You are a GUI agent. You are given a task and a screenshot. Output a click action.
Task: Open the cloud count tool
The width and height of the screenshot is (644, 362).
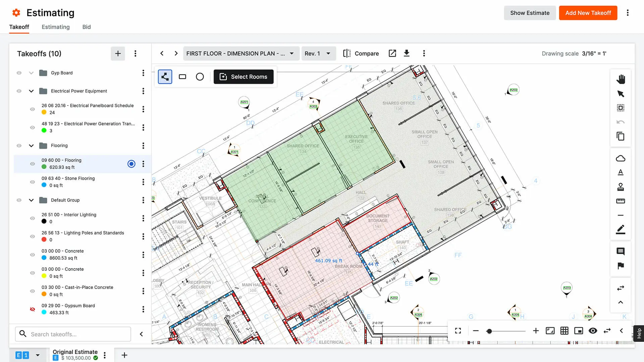[621, 158]
